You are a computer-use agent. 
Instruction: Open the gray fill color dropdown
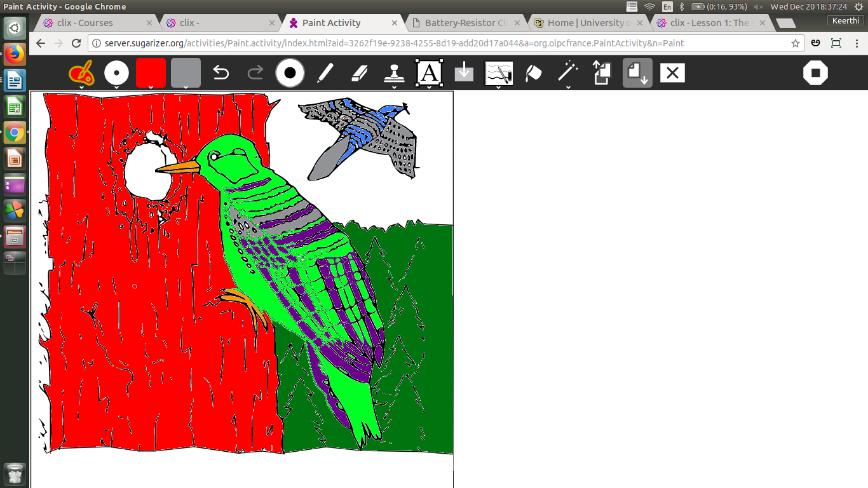[186, 73]
